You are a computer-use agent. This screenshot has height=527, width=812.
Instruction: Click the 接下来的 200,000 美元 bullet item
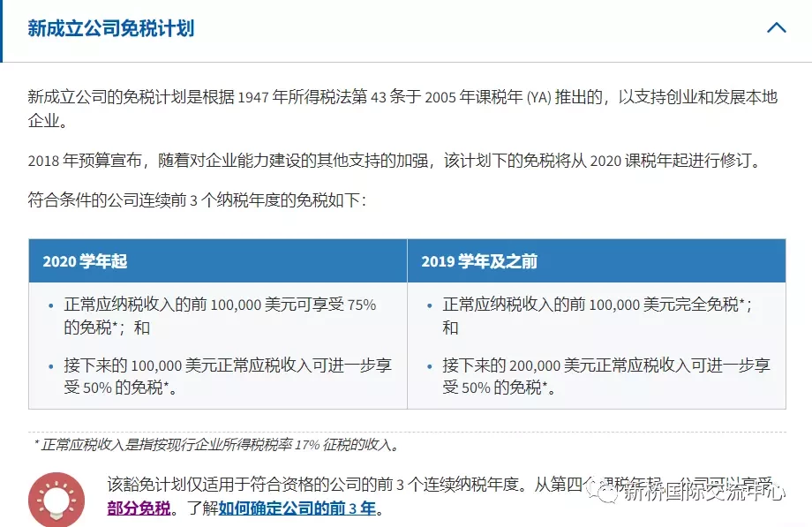pyautogui.click(x=605, y=376)
